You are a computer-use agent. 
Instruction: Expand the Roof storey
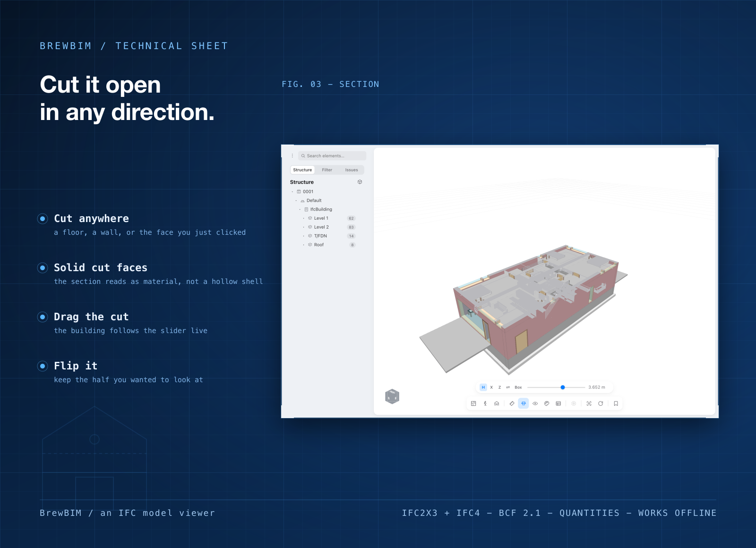click(304, 245)
